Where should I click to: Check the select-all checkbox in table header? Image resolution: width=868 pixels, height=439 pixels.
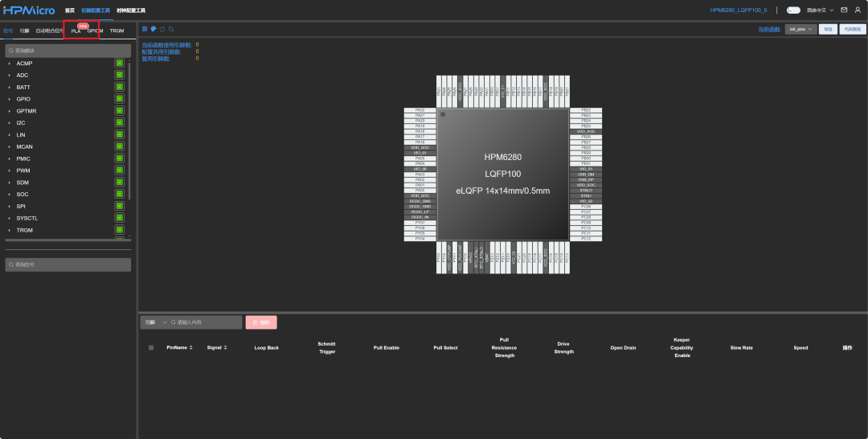[x=151, y=347]
